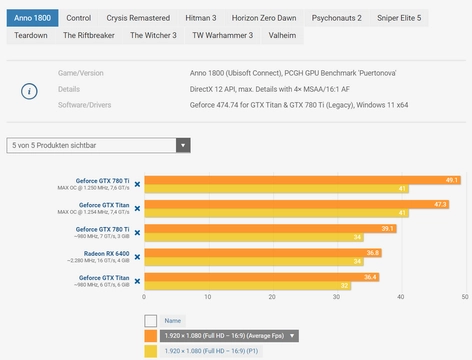Select the Psychonauts 2 tab
Viewport: 472px width, 360px height.
337,18
